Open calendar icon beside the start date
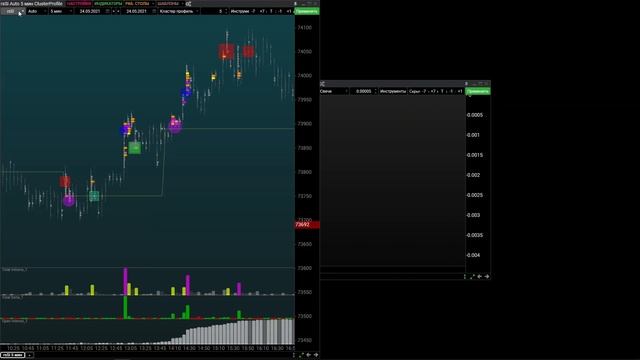Image resolution: width=640 pixels, height=360 pixels. [108, 11]
